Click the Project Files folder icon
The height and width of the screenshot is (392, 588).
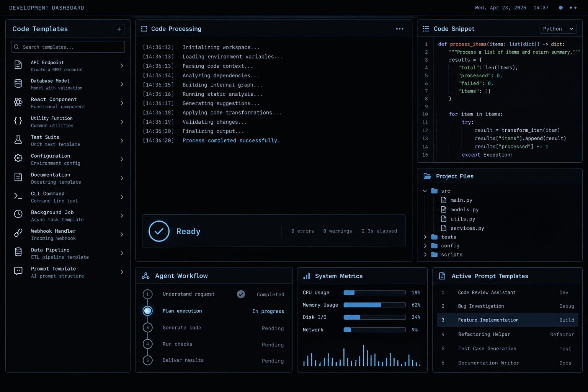[427, 176]
